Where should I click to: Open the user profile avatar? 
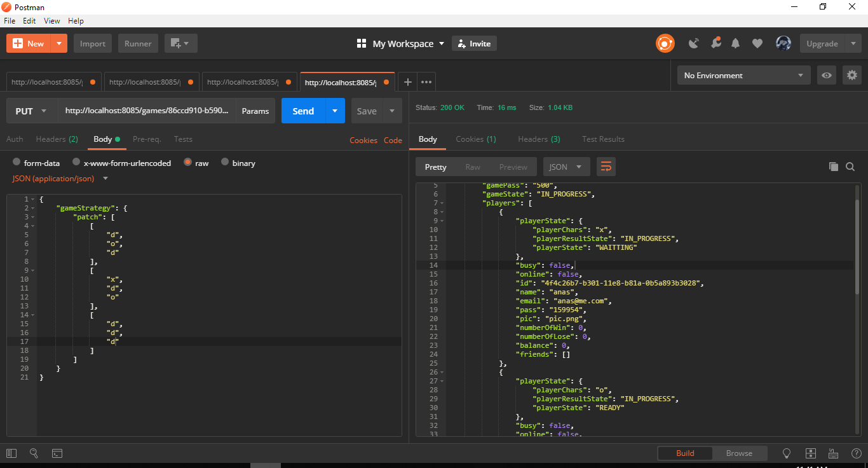(x=783, y=43)
